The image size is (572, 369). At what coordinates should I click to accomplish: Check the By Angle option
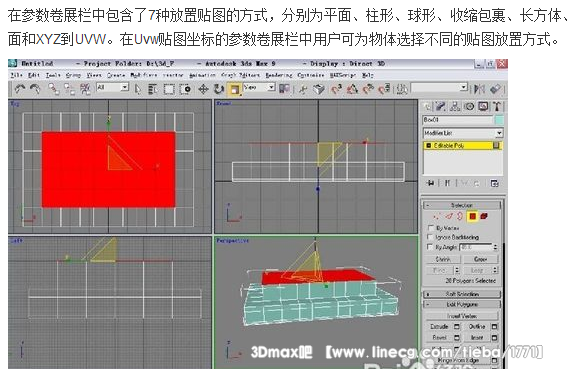click(x=430, y=247)
